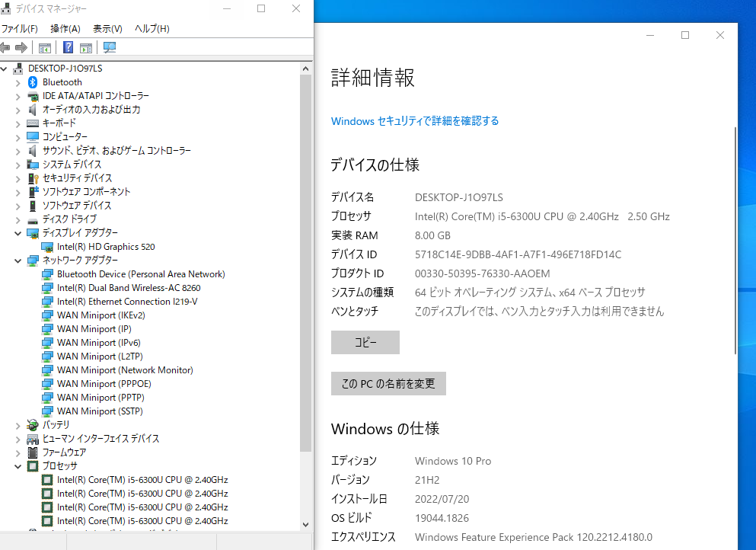The image size is (756, 550).
Task: Select WAN Miniport (PPPOE)
Action: click(x=104, y=384)
